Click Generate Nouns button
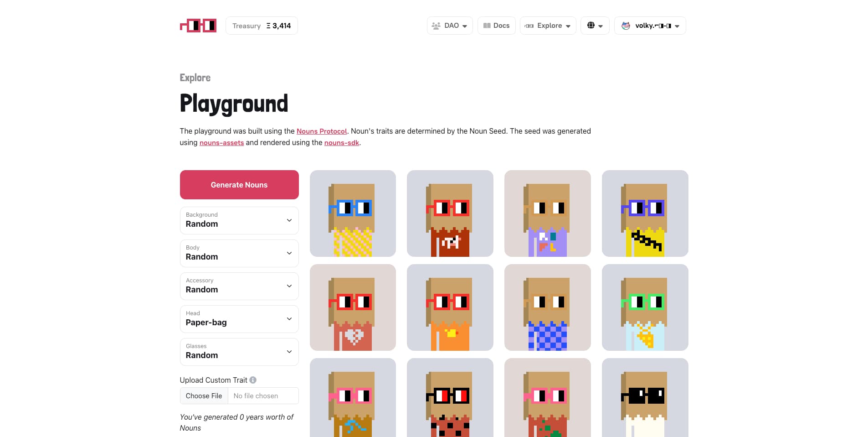The image size is (868, 437). click(239, 185)
